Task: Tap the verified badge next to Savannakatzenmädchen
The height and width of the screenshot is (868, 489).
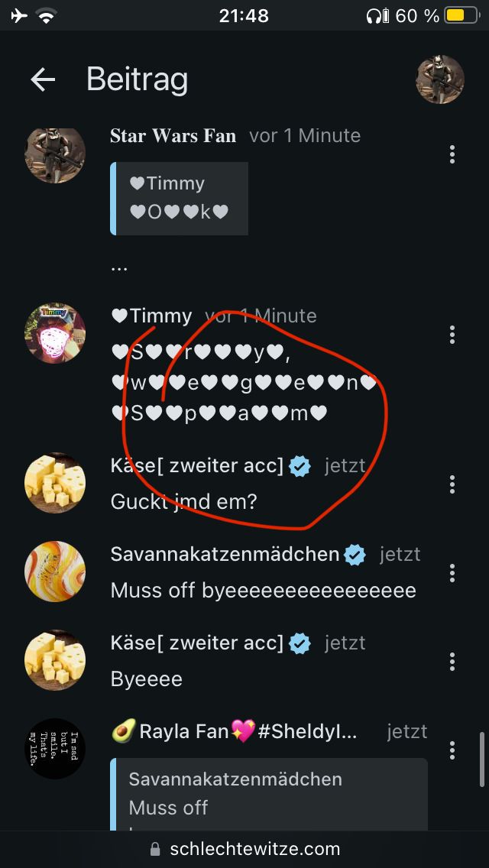Action: [x=355, y=555]
